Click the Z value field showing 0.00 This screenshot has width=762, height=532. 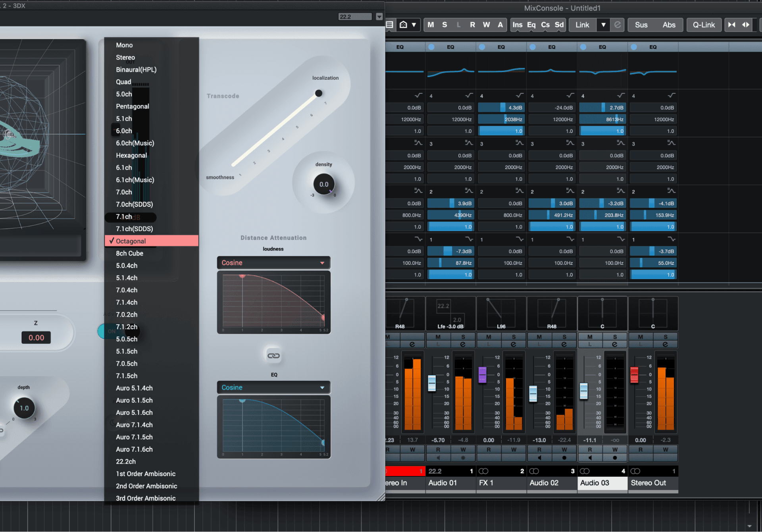(x=36, y=338)
